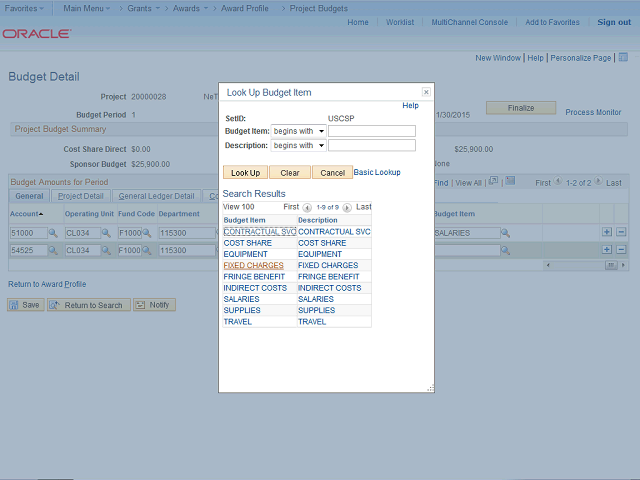Click lookup magnifier next to account 51000
Screen dimensions: 640x480
click(53, 233)
